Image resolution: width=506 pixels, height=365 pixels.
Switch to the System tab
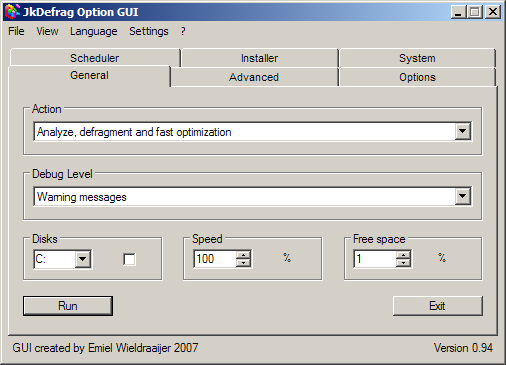(417, 58)
